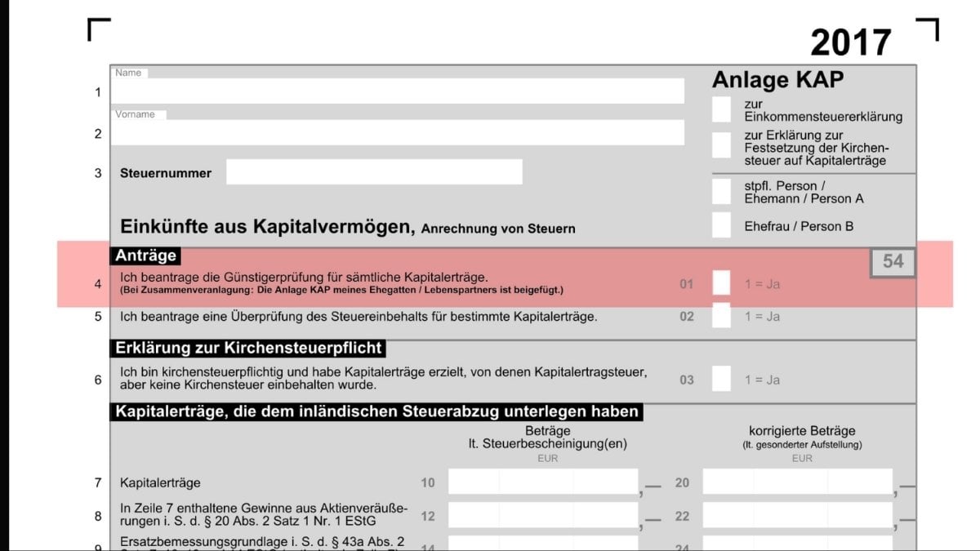Screen dimensions: 980x551
Task: Click corrected Kapitalerträge amount field 20
Action: (x=798, y=482)
